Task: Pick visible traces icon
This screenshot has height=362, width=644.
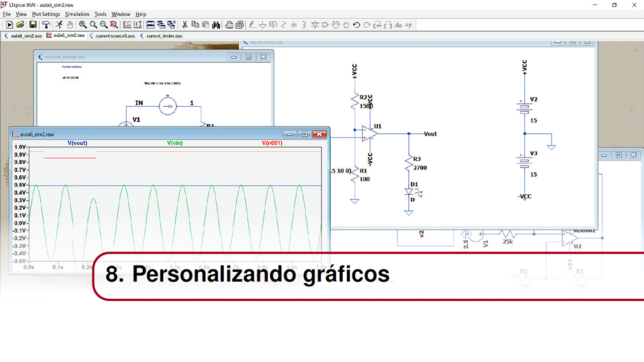Action: 127,25
